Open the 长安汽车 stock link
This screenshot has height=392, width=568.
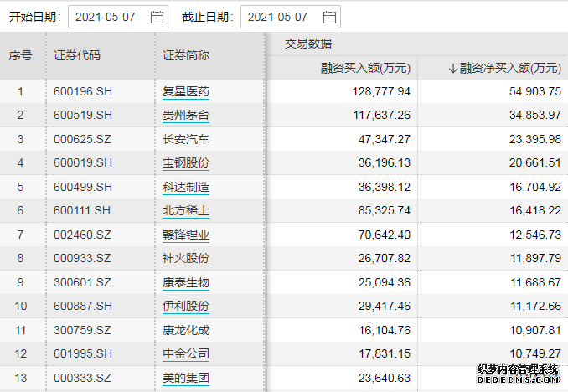tap(186, 139)
